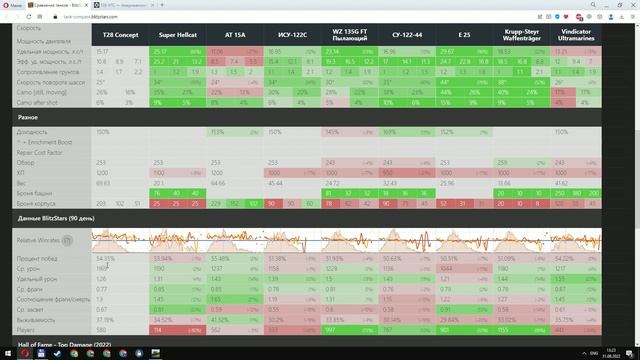
Task: Click the Relative Winrates row label
Action: click(38, 240)
